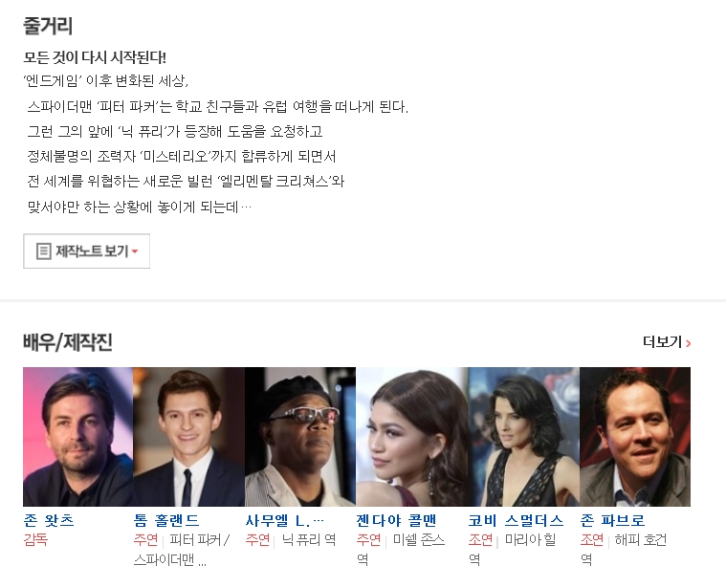Click the document icon beside 제작노트 보기
The image size is (726, 588).
(x=44, y=251)
